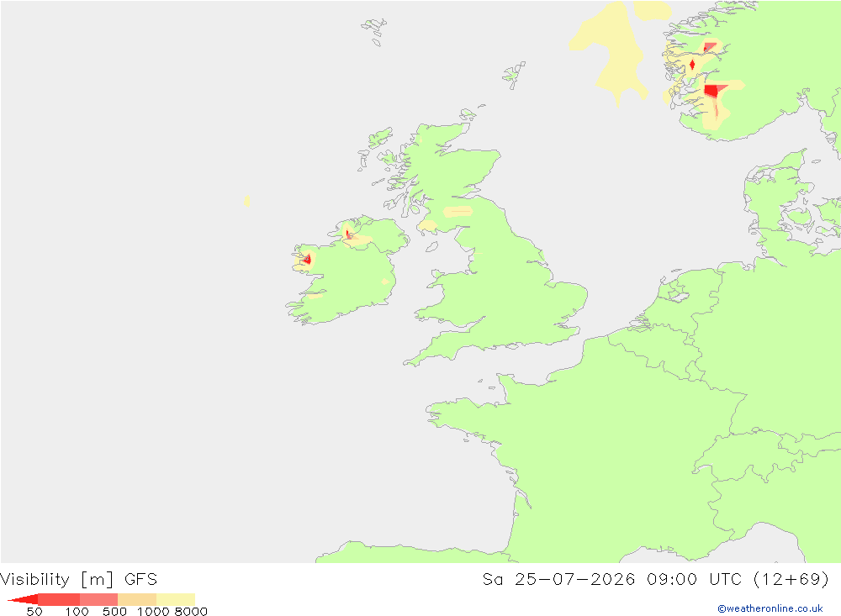Viewport: 841px width, 616px height.
Task: Click the legend value '500'
Action: point(114,612)
